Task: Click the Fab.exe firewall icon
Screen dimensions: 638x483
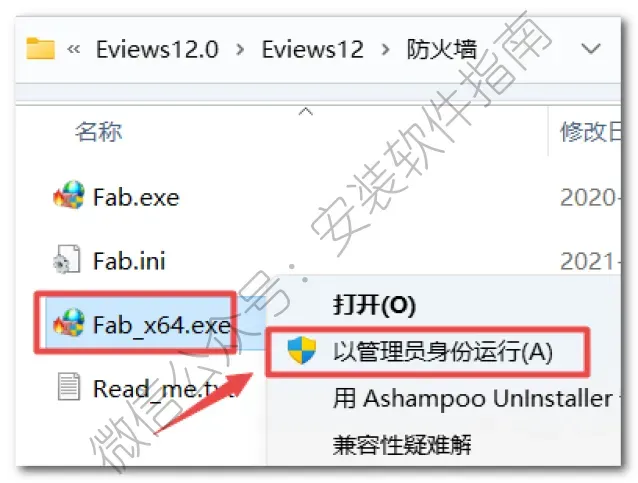Action: pyautogui.click(x=69, y=195)
